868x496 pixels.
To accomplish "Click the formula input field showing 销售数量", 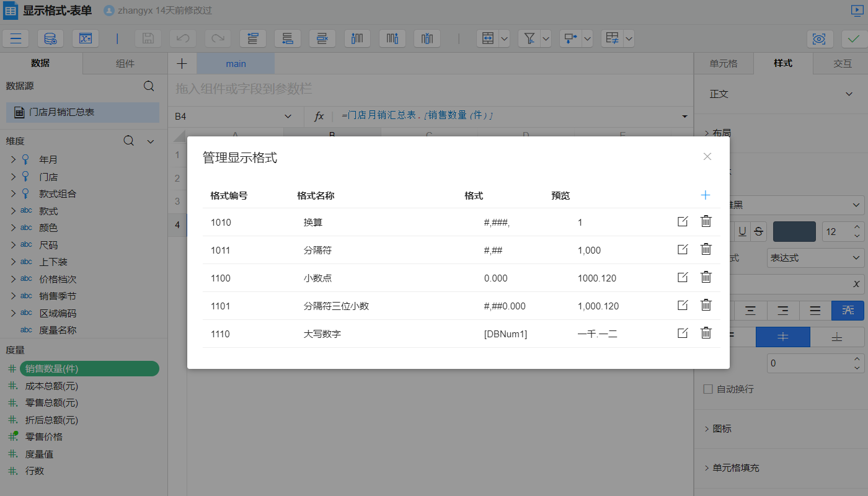I will coord(496,115).
